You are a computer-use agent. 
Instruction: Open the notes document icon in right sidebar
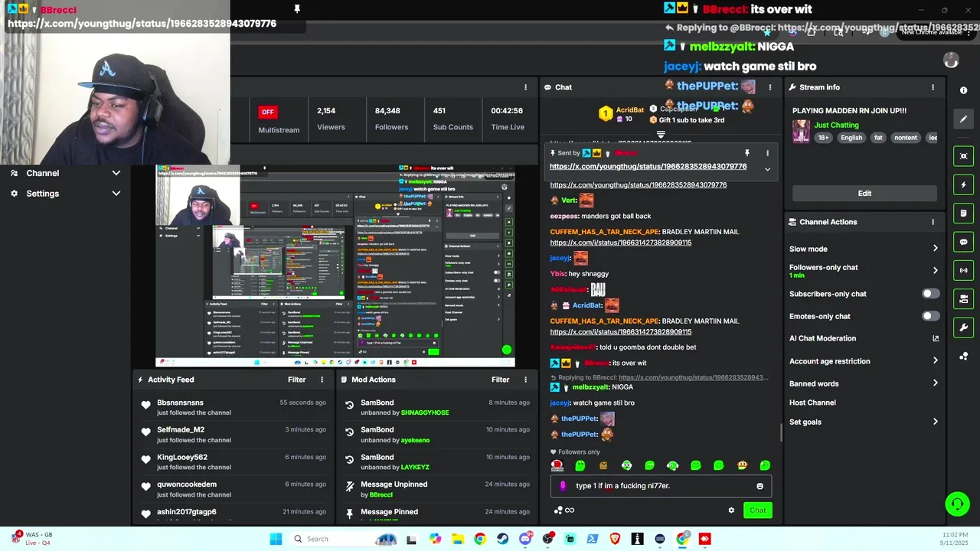click(x=963, y=213)
